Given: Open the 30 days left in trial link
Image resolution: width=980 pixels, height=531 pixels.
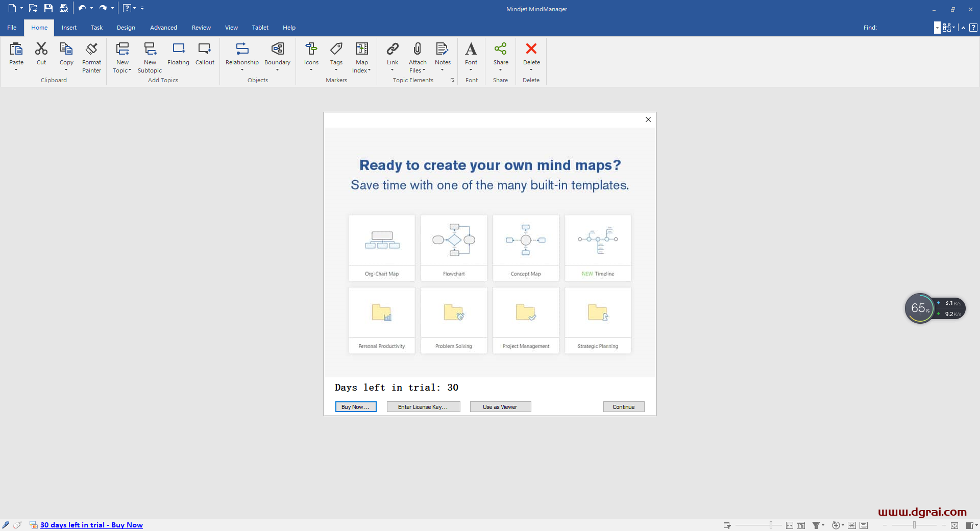Looking at the screenshot, I should pos(91,525).
